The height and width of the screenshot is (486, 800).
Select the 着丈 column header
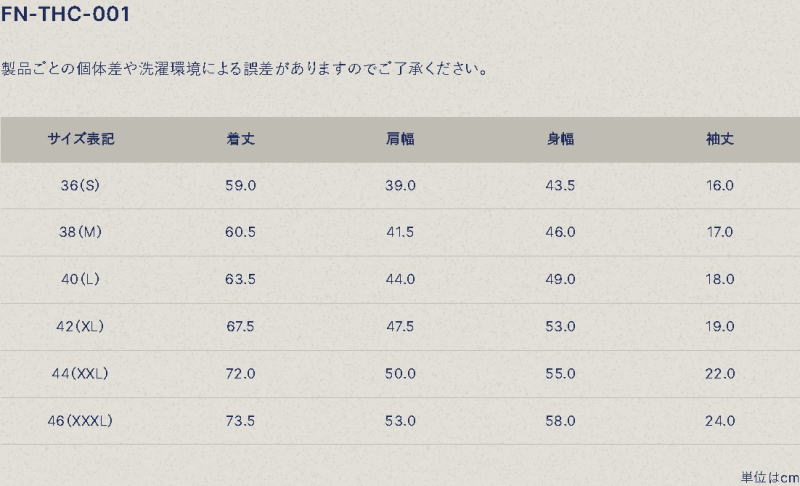coord(240,139)
